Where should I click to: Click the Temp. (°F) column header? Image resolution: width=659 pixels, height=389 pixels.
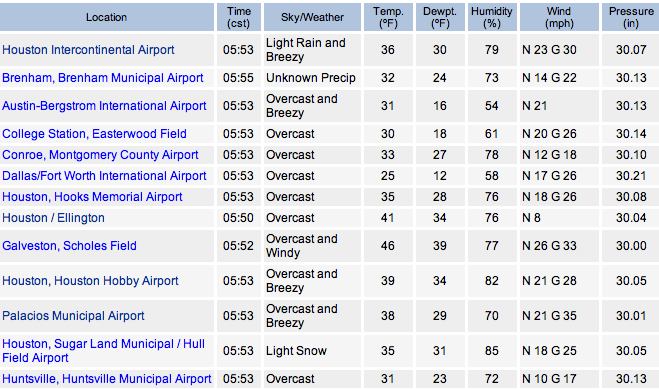(388, 17)
